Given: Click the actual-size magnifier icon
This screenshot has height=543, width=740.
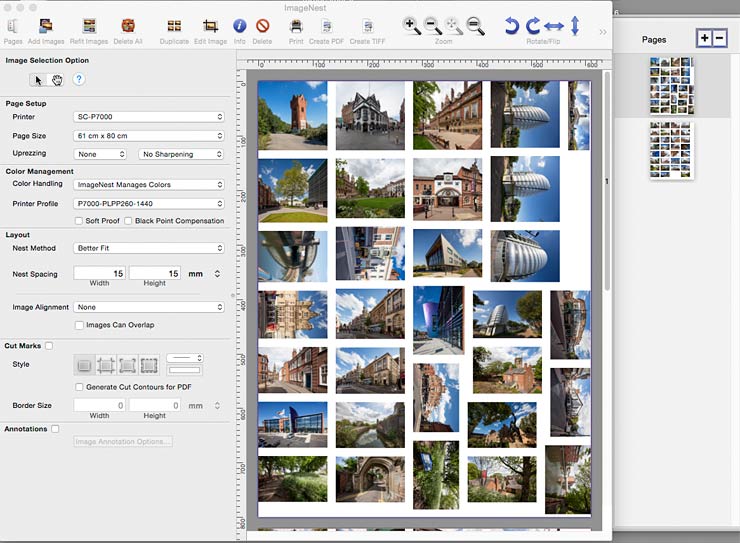Looking at the screenshot, I should point(475,26).
